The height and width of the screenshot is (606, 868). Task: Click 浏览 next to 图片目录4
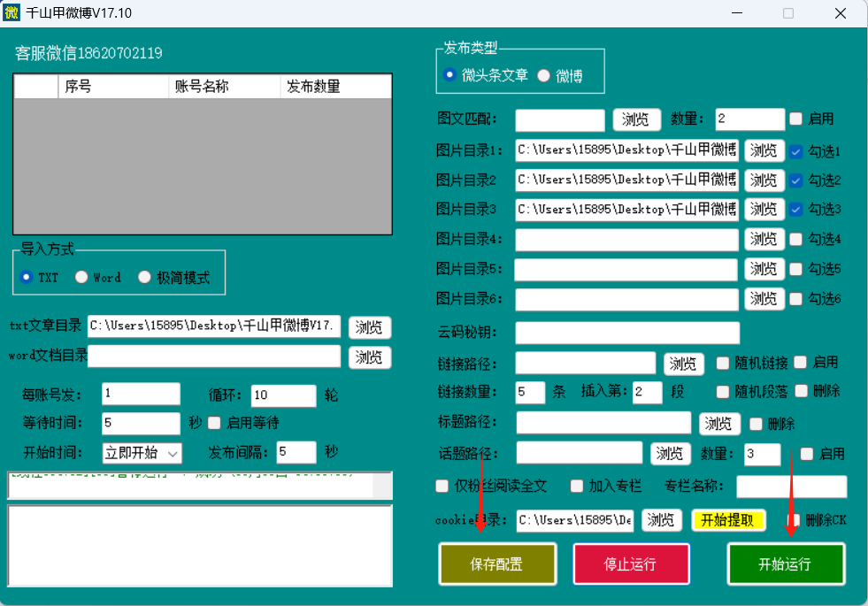[764, 239]
